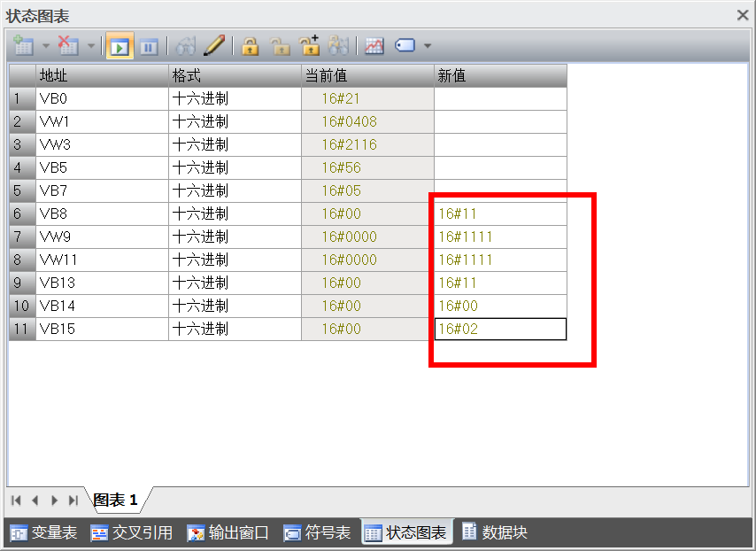This screenshot has height=551, width=756.
Task: Click the 当前值 column header
Action: click(367, 76)
